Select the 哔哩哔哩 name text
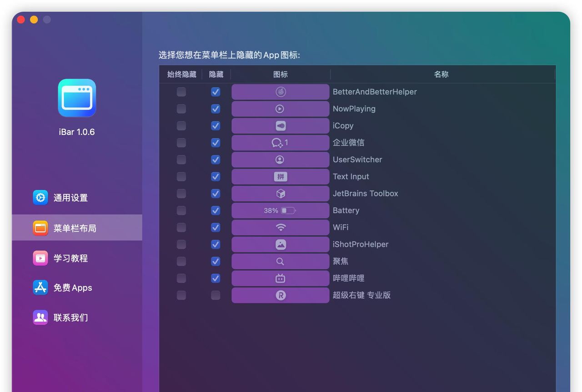Image resolution: width=582 pixels, height=392 pixels. tap(348, 278)
